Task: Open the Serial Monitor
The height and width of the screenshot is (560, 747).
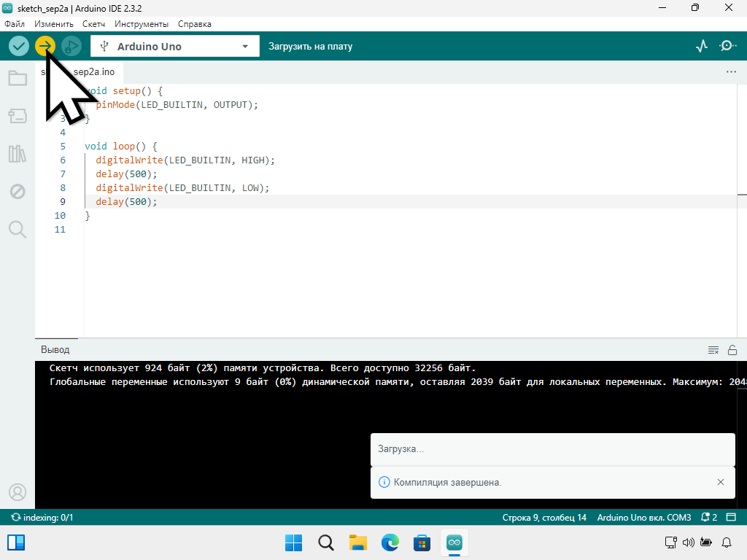Action: [728, 46]
